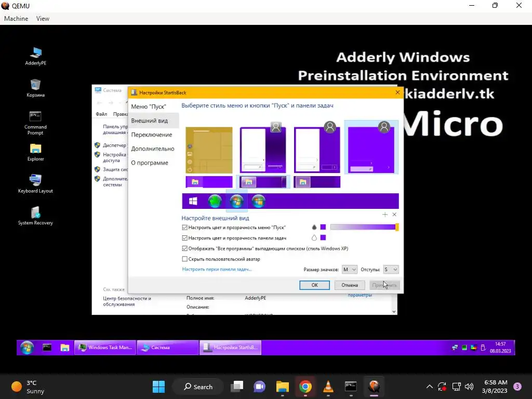This screenshot has width=532, height=399.
Task: Switch to О программе section
Action: click(x=150, y=163)
